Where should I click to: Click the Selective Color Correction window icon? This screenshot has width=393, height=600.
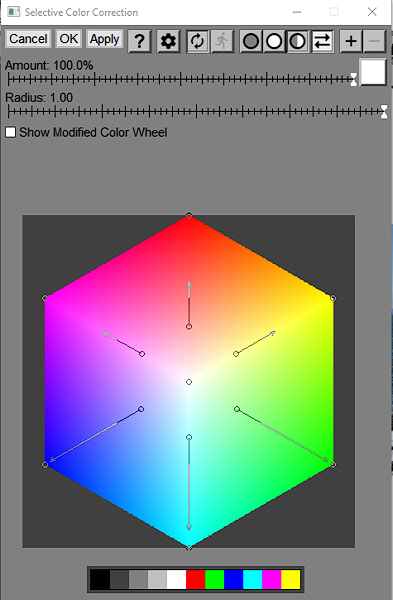click(x=14, y=12)
